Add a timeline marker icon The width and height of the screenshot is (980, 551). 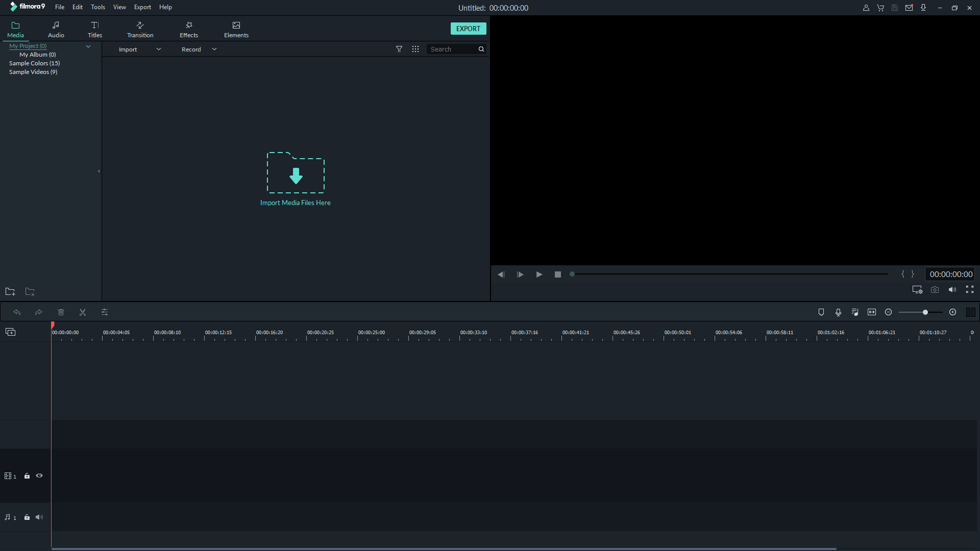point(821,312)
